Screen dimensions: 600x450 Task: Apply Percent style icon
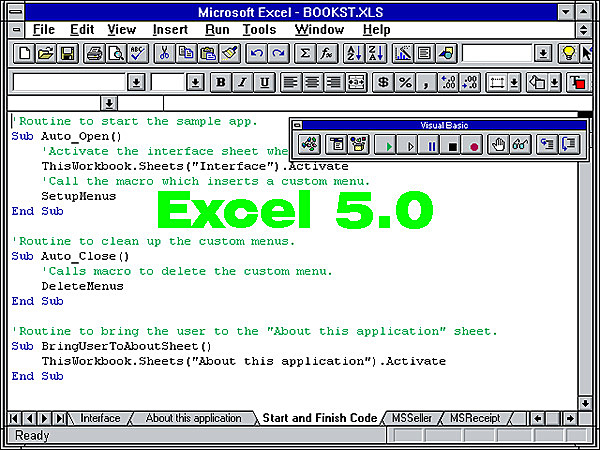(405, 82)
